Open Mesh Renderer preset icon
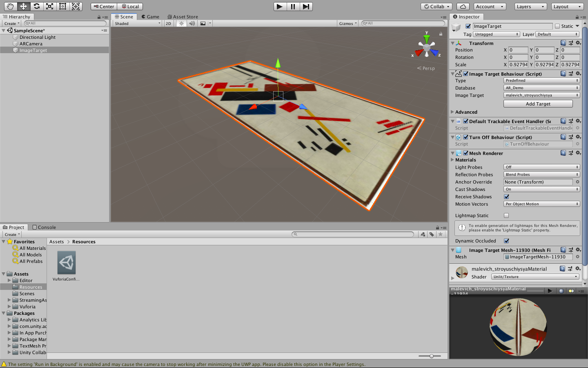The width and height of the screenshot is (588, 368). pos(570,153)
